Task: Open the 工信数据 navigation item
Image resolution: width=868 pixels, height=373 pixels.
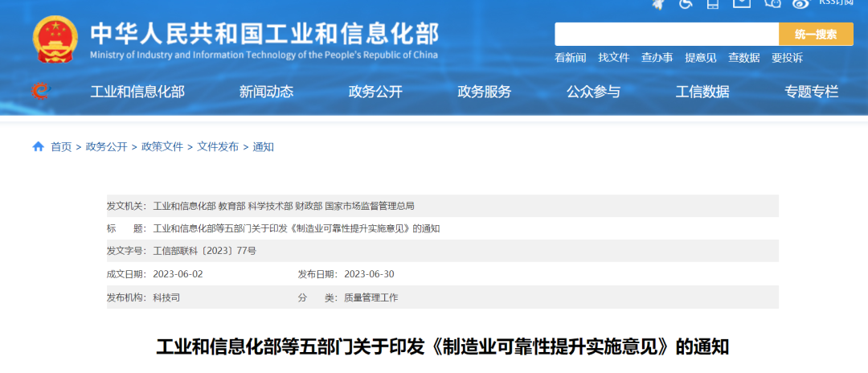Action: pos(702,92)
